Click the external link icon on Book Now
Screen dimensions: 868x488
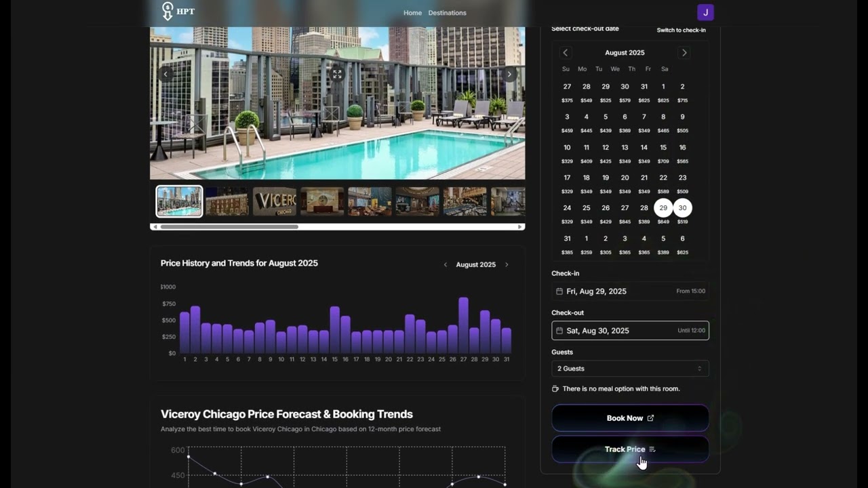pos(650,418)
